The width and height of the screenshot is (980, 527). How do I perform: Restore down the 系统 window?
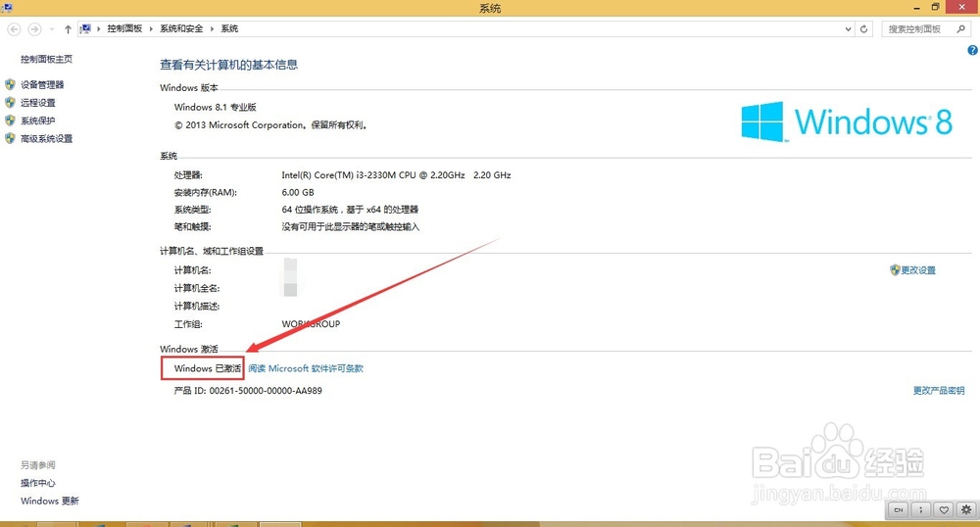pyautogui.click(x=936, y=8)
